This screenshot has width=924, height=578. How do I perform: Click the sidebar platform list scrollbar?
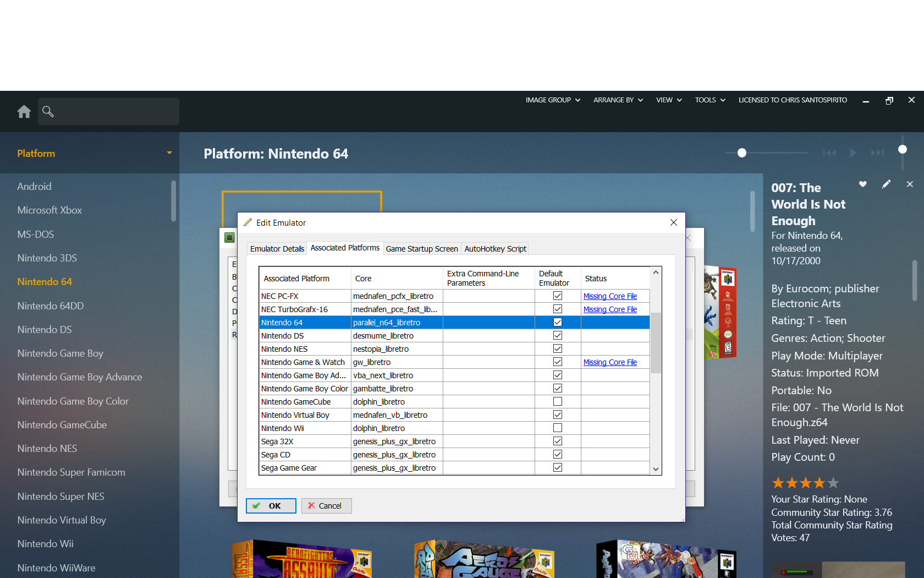tap(174, 201)
